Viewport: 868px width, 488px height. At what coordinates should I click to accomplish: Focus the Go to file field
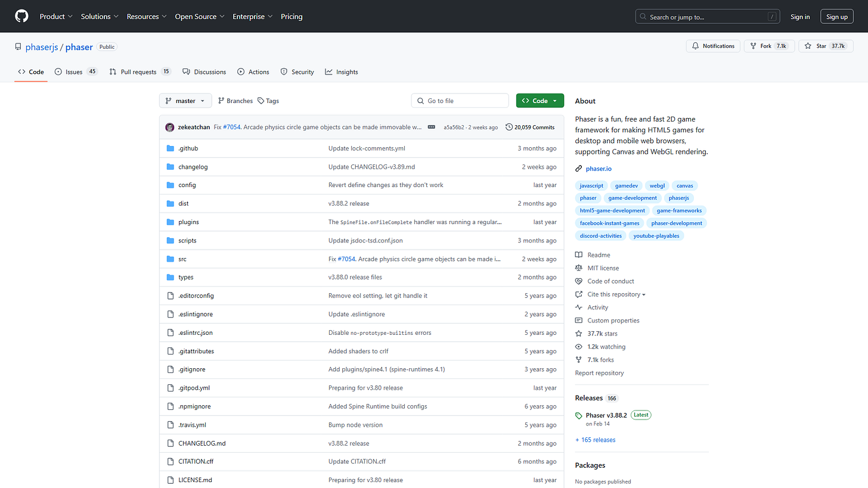point(460,101)
